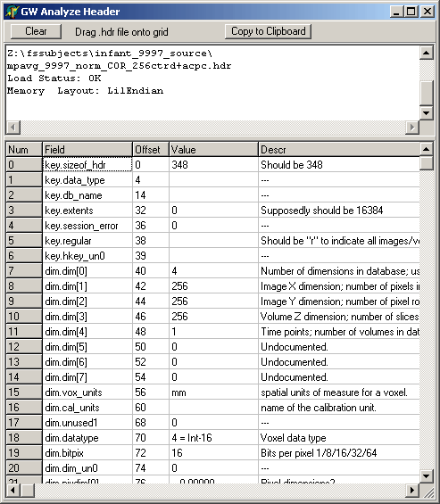Click row number 19 header cell
Image resolution: width=440 pixels, height=504 pixels.
pos(24,452)
